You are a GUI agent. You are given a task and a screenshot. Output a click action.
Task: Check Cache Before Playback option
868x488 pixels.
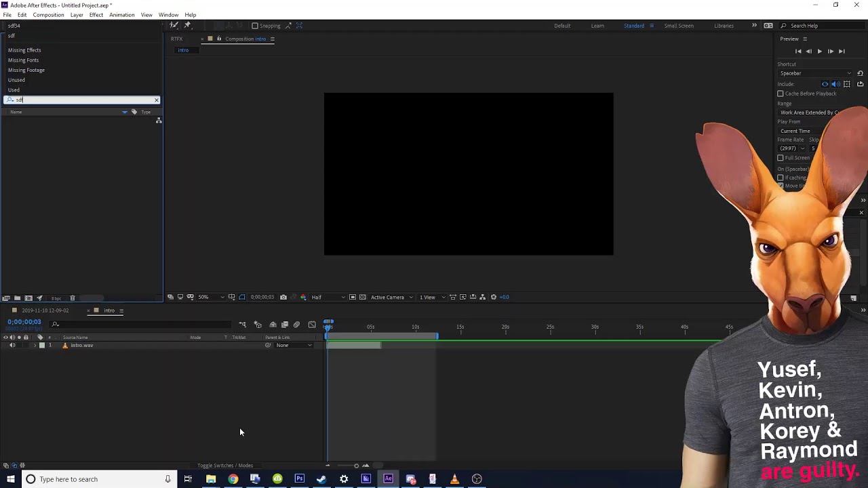781,94
